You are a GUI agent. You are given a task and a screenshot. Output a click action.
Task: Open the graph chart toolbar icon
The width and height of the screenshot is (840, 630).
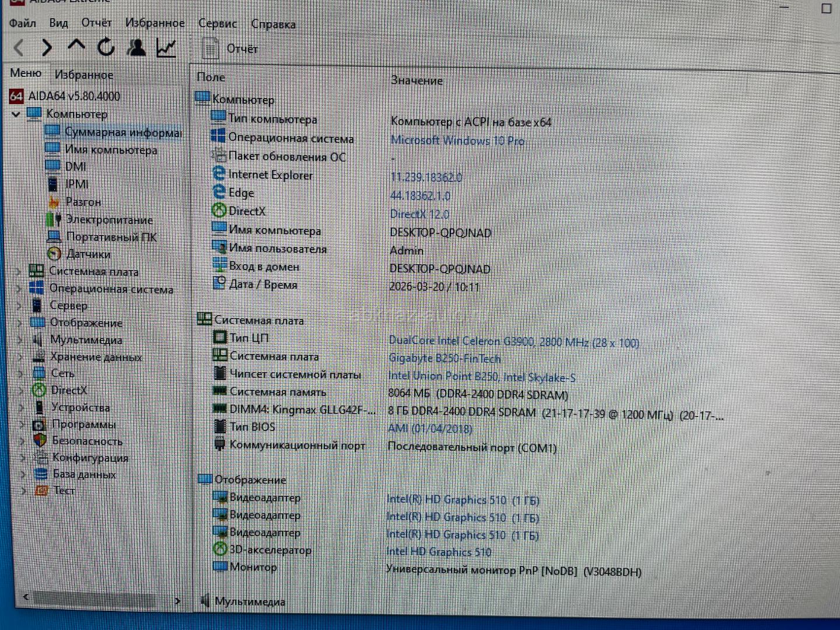[166, 48]
